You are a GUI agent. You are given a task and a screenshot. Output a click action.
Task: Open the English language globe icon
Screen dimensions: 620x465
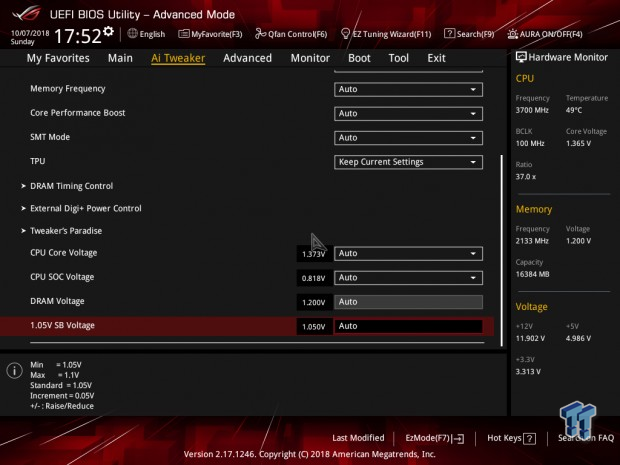click(x=132, y=34)
